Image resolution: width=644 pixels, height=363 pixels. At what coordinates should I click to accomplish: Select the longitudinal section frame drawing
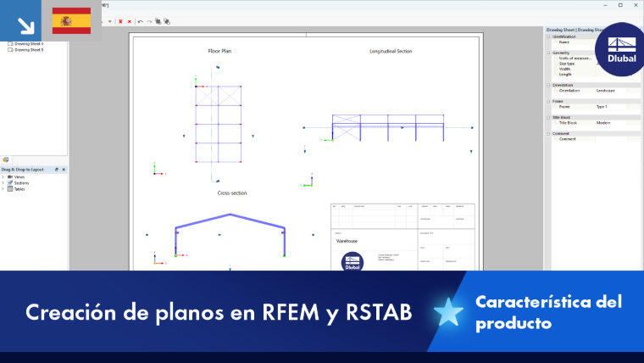point(388,128)
